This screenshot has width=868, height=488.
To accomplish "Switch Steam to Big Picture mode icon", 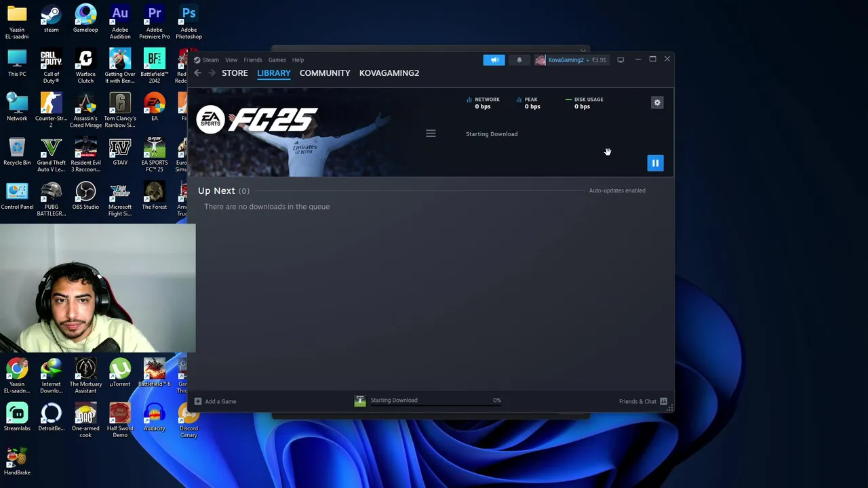I will pyautogui.click(x=620, y=60).
